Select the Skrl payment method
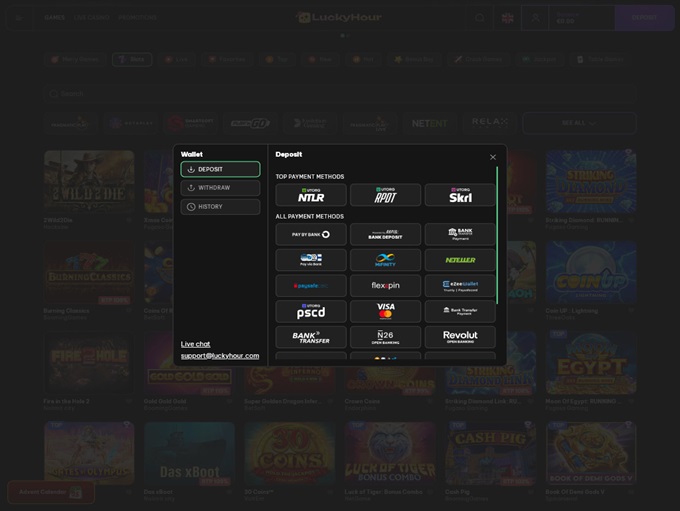 click(x=460, y=195)
